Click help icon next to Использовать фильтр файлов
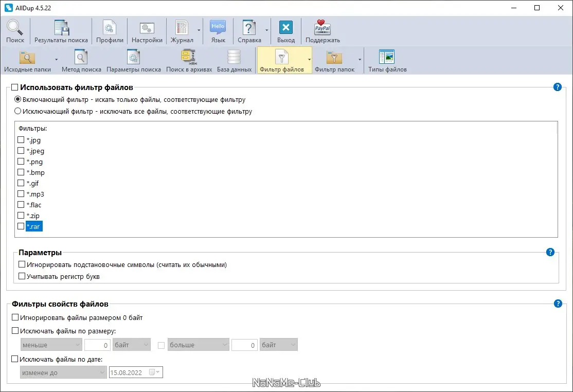Screen dimensions: 573x392 coord(557,87)
